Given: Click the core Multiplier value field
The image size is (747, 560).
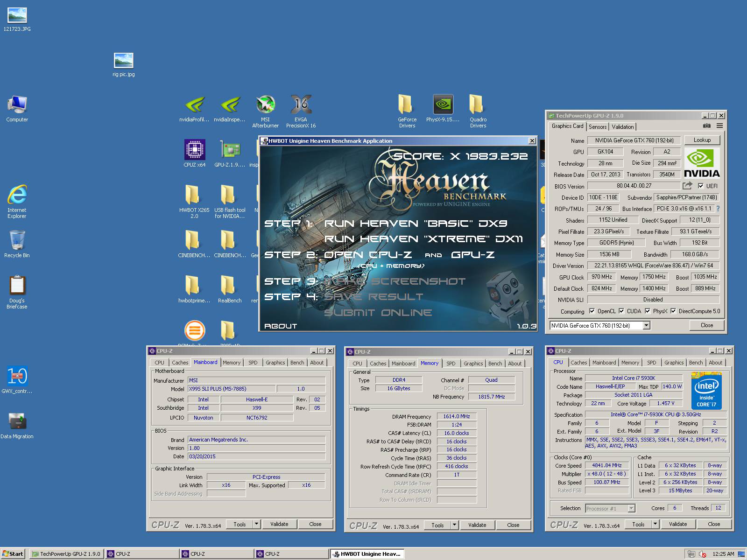Looking at the screenshot, I should (606, 474).
